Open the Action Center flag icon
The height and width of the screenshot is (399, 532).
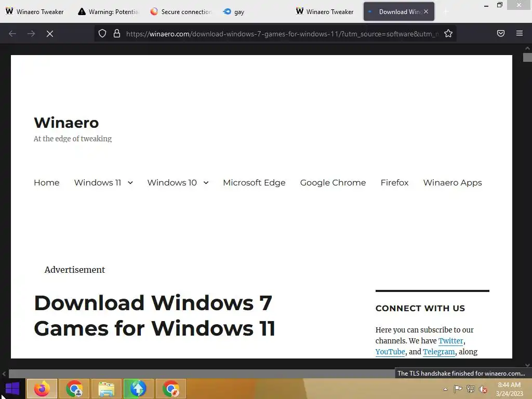click(458, 389)
